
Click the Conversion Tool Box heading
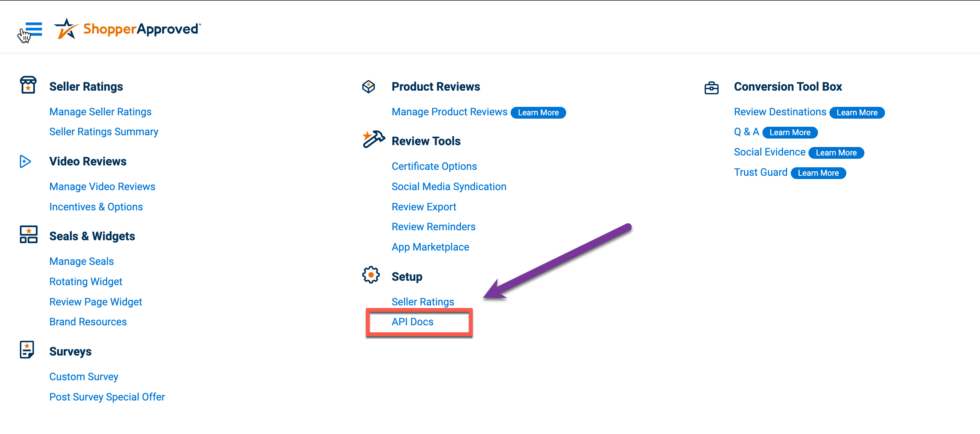788,87
